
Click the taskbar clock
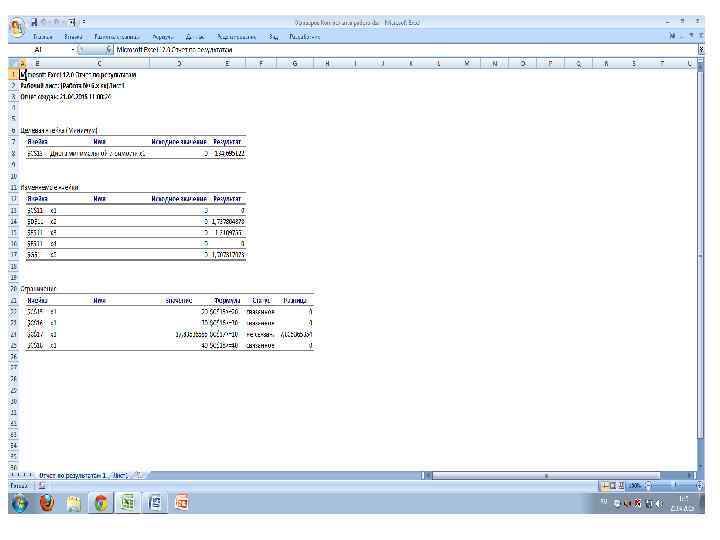[683, 504]
